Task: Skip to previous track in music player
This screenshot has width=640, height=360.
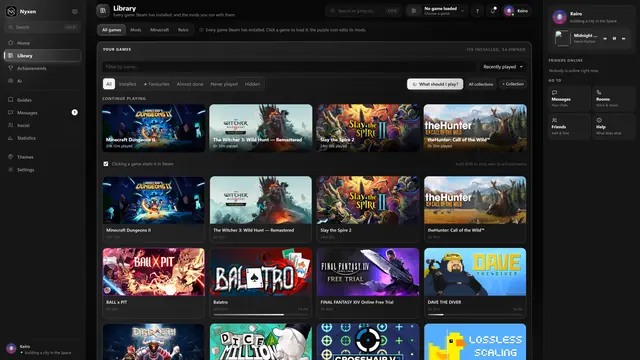Action: [605, 38]
